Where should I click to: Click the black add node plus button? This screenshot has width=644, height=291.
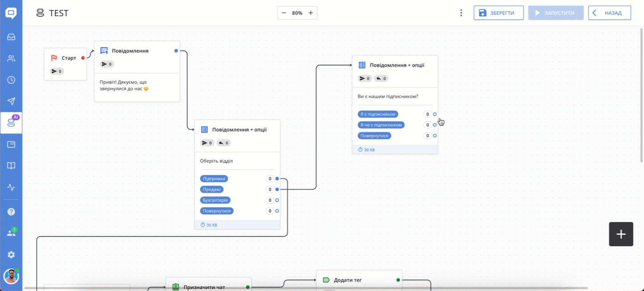coord(621,234)
